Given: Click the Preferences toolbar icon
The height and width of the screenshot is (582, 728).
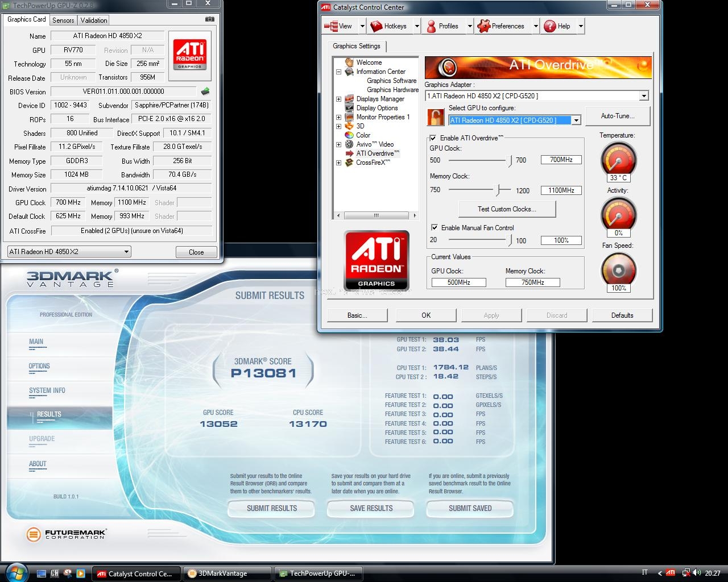Looking at the screenshot, I should (483, 26).
